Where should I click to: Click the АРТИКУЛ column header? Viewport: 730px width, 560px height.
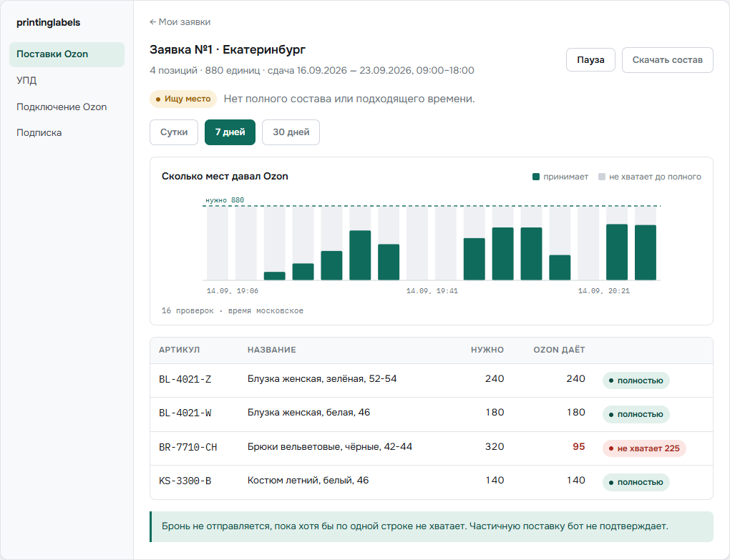click(179, 350)
